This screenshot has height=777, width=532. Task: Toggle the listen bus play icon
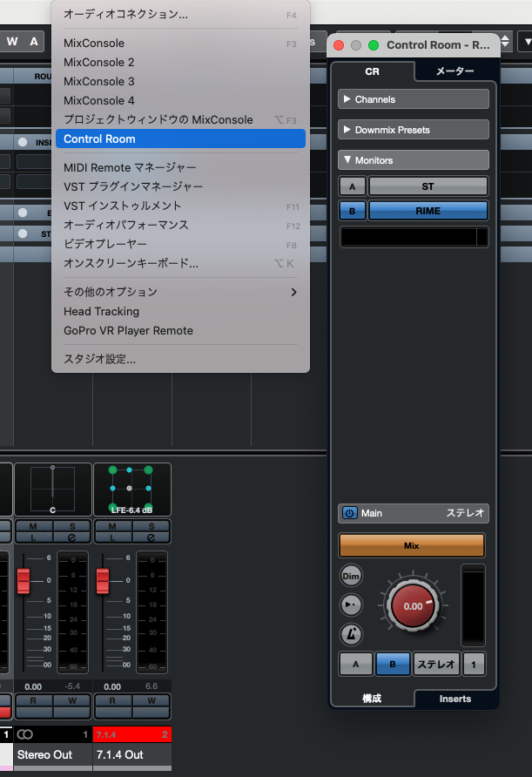click(x=351, y=605)
